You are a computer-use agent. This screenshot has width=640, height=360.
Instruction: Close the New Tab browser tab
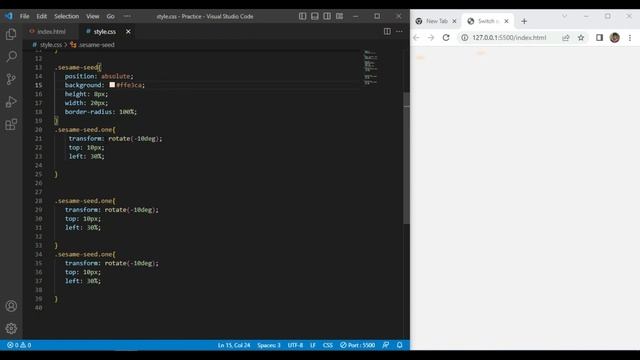pos(454,21)
